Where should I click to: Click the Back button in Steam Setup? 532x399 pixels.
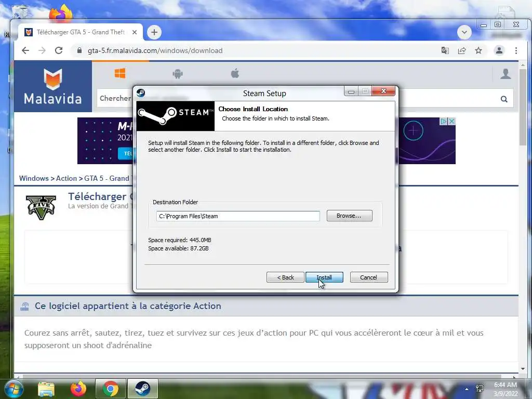click(x=285, y=277)
